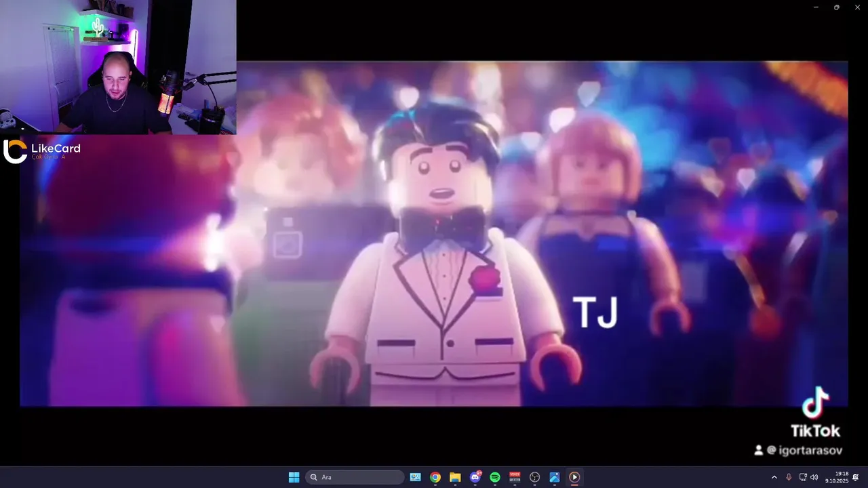
Task: Restore down the media player window
Action: [x=836, y=7]
